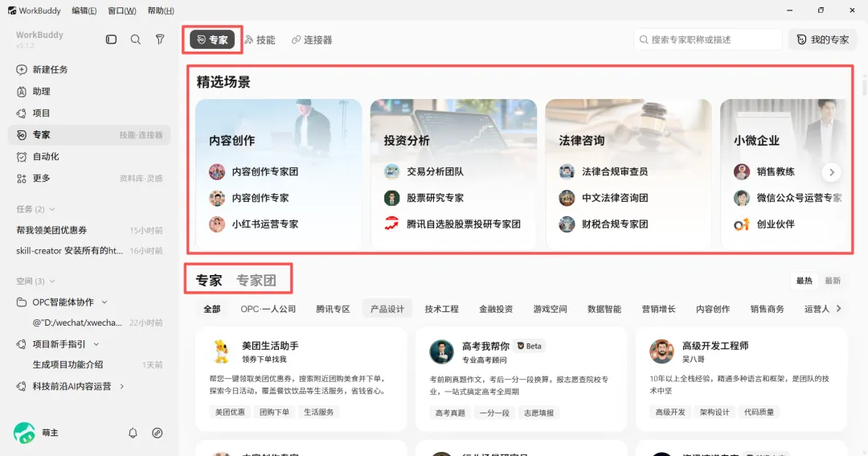
Task: Click the 财税合规专家团 avatar icon
Action: point(567,224)
